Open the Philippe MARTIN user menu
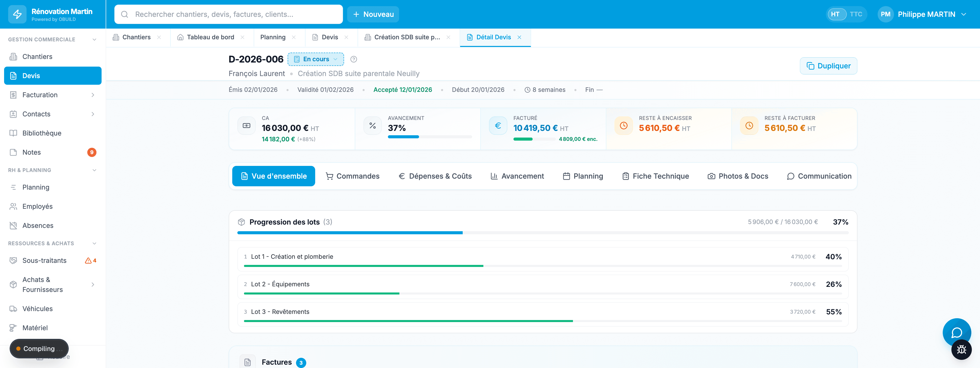The width and height of the screenshot is (980, 368). [x=923, y=15]
